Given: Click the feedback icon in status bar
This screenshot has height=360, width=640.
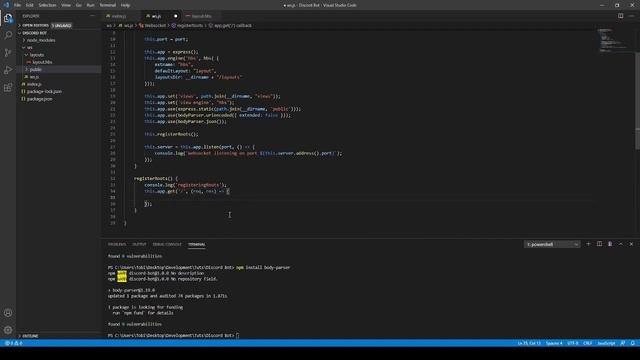Looking at the screenshot, I should tap(622, 343).
